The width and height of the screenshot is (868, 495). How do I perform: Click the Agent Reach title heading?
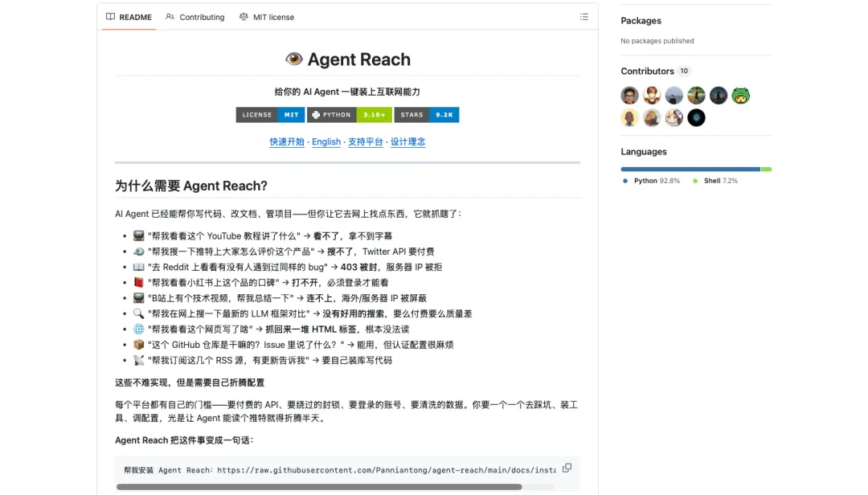coord(358,59)
